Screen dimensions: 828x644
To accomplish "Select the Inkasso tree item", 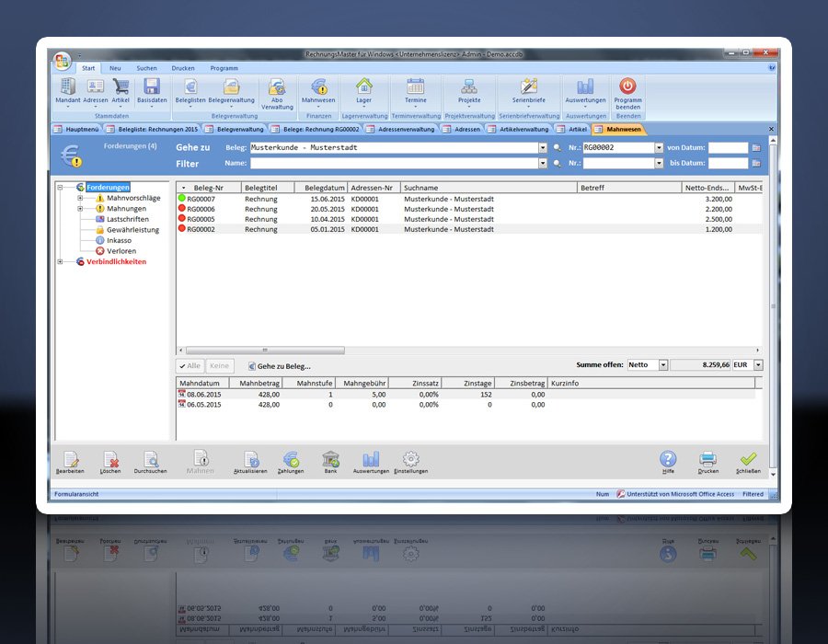I will pyautogui.click(x=119, y=240).
